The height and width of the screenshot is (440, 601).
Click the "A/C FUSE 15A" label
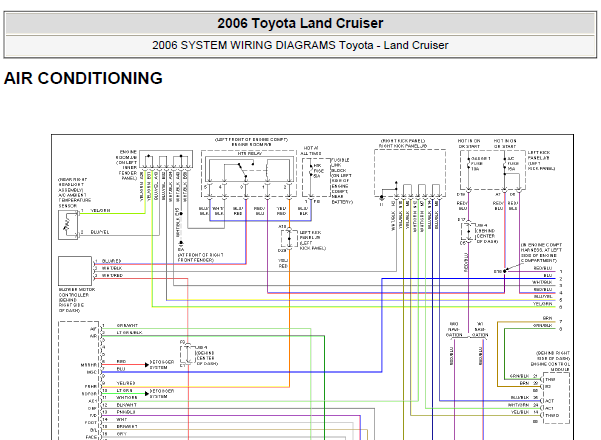click(x=513, y=164)
